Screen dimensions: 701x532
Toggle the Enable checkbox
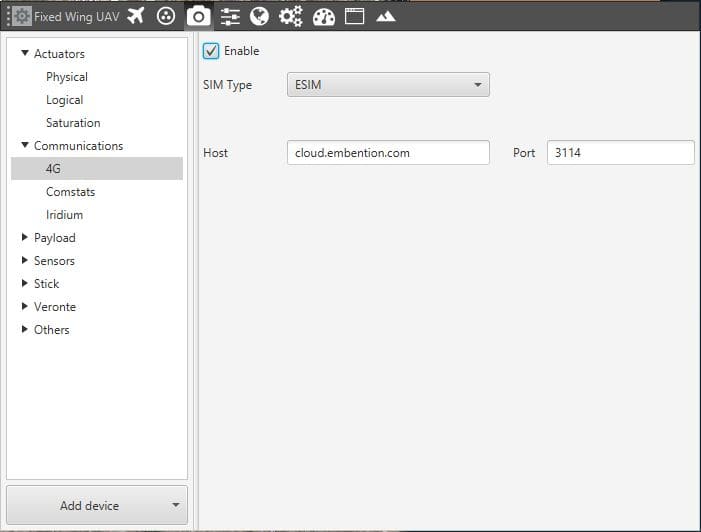(211, 51)
